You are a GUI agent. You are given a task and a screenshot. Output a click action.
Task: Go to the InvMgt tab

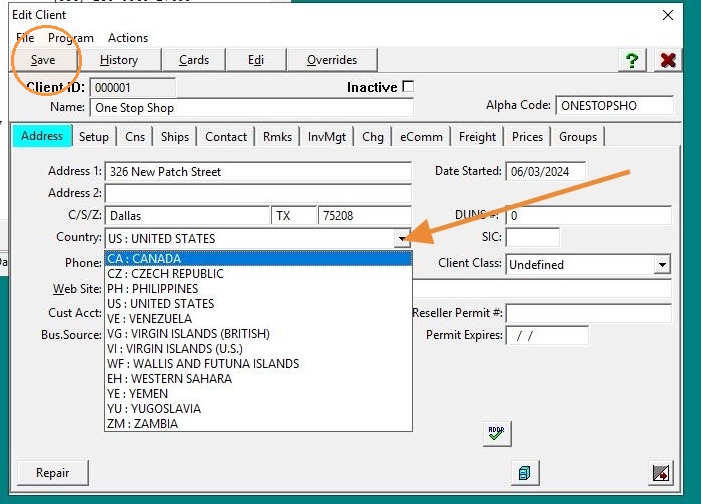327,137
